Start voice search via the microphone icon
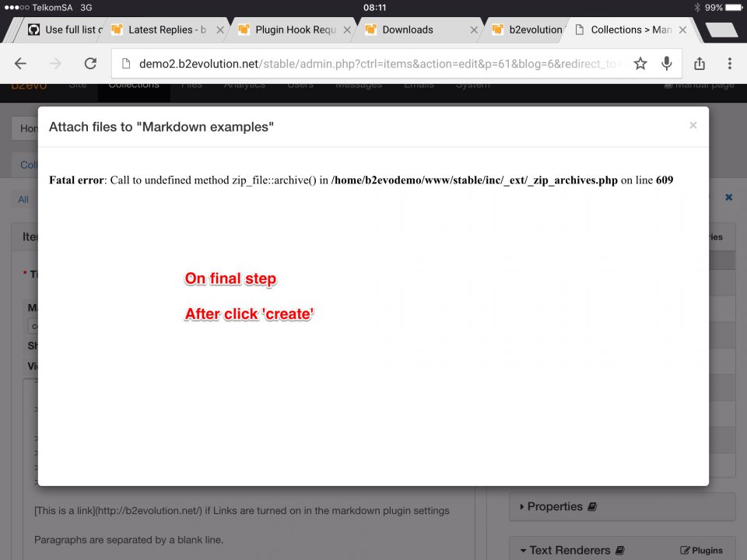This screenshot has height=560, width=747. 667,63
